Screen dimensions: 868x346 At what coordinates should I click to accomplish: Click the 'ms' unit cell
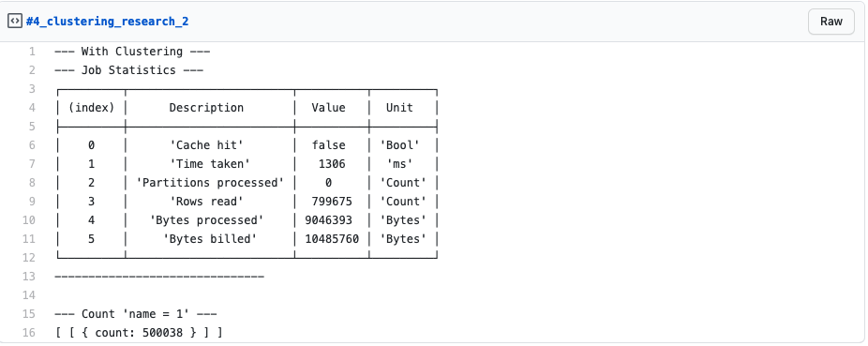[399, 164]
